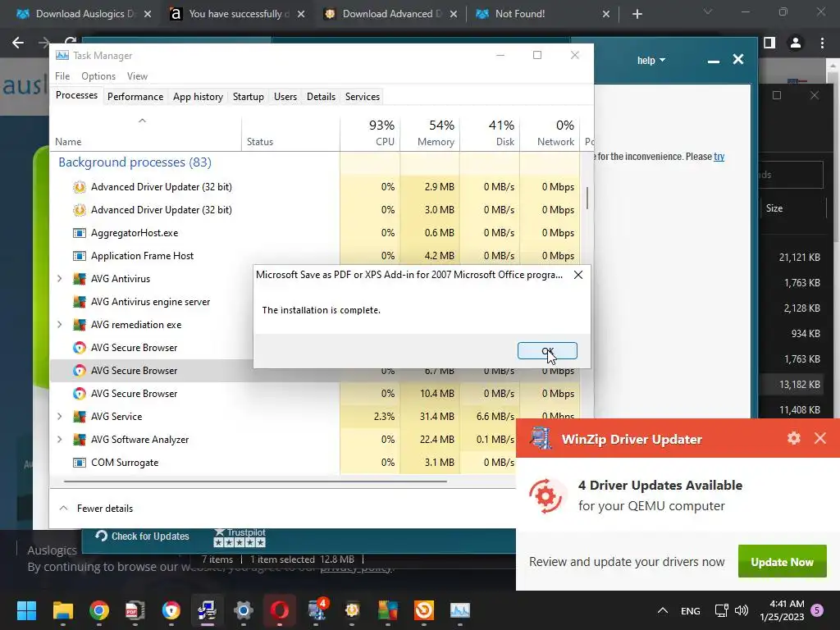Select AggregatorHost.exe process icon
This screenshot has height=630, width=840.
(x=80, y=233)
